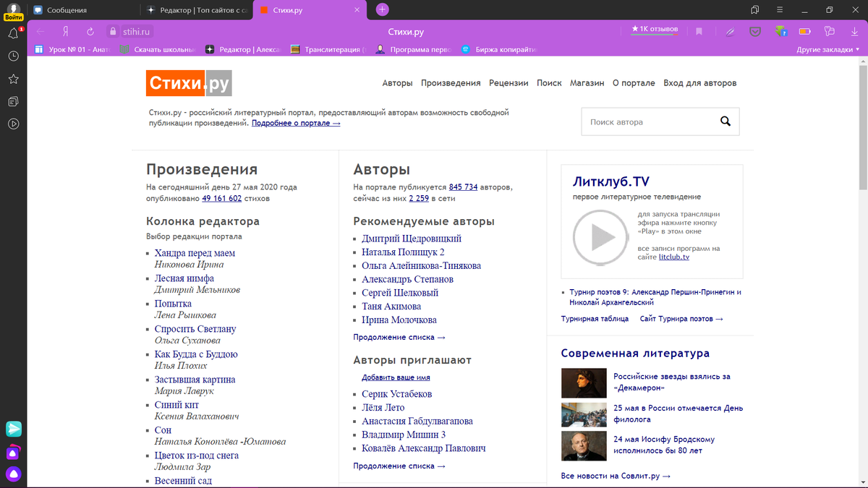This screenshot has height=488, width=868.
Task: Open the О портале menu item
Action: coord(634,83)
